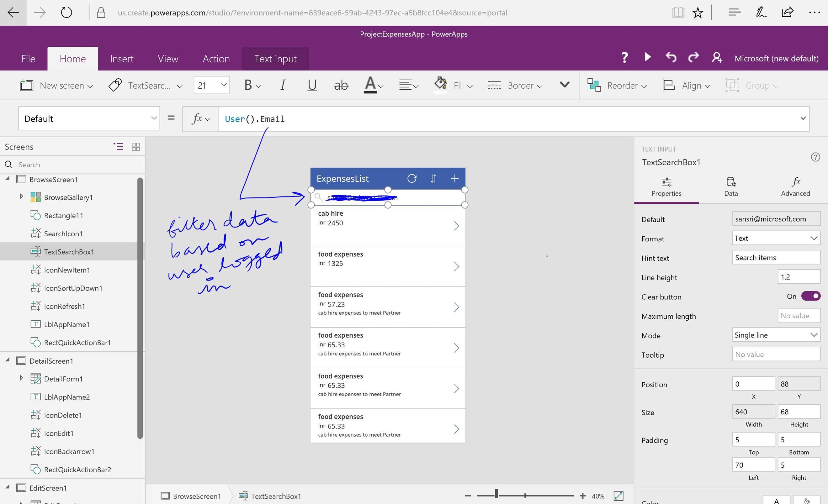Switch to the Advanced properties tab
Screen dimensions: 828x504
point(795,187)
